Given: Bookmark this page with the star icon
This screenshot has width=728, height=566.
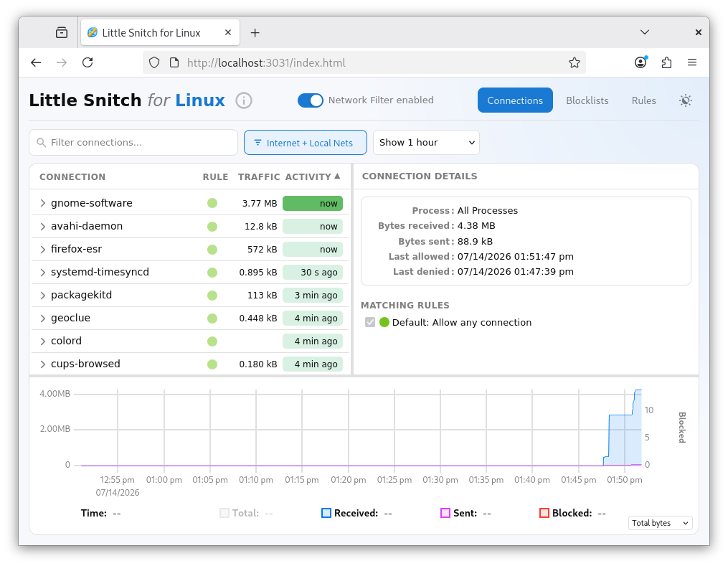Looking at the screenshot, I should [x=575, y=62].
